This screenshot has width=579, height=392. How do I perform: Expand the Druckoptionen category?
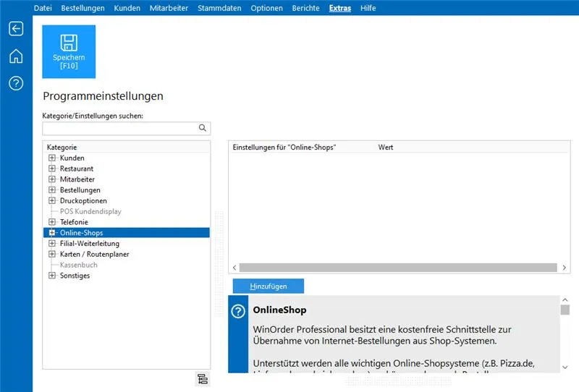tap(52, 201)
